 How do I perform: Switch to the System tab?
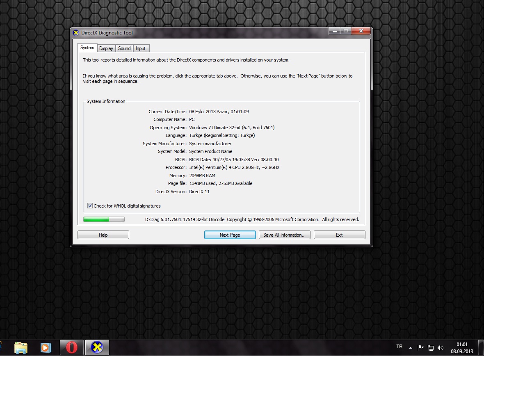tap(87, 48)
